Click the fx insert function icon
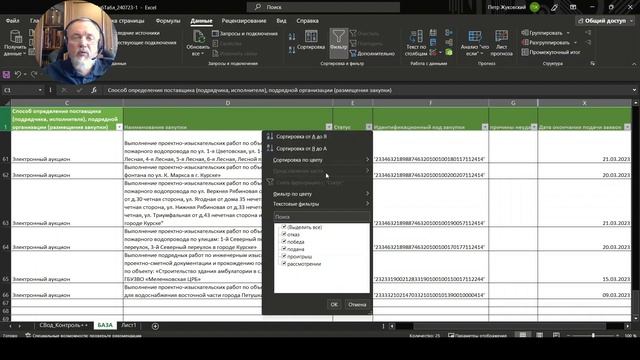This screenshot has width=640, height=360. click(94, 90)
